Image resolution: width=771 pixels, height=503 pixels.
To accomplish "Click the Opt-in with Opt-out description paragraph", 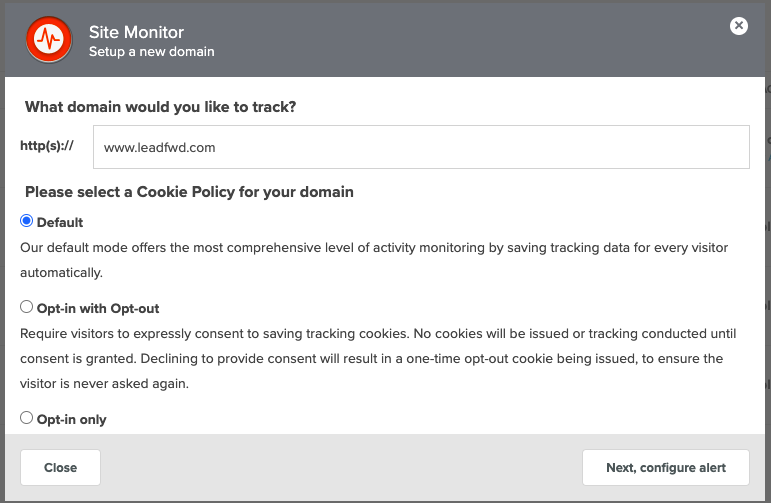I will (378, 358).
